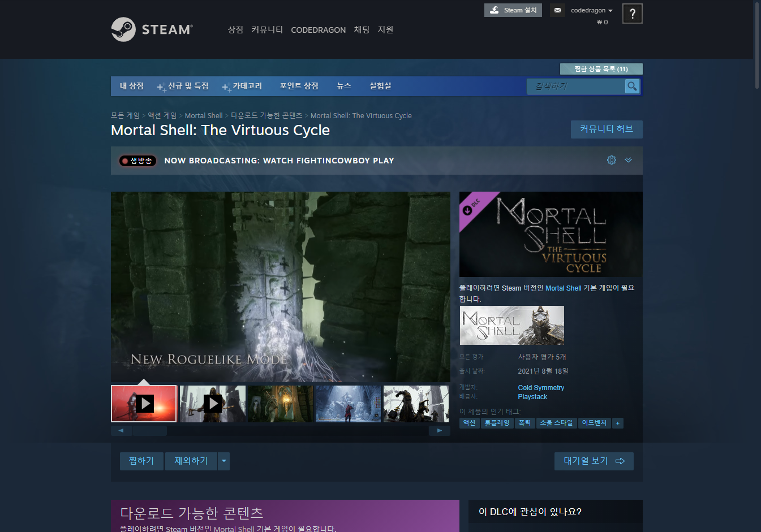Play the first red trailer thumbnail
This screenshot has width=761, height=532.
(x=144, y=404)
